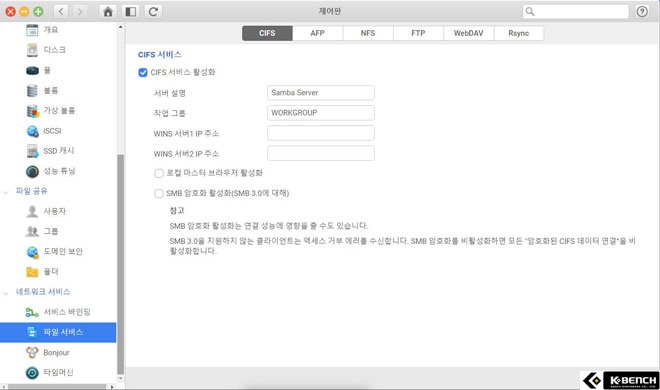Click the sidebar horizontal scrollbar
Image resolution: width=660 pixels, height=390 pixels.
pos(57,387)
